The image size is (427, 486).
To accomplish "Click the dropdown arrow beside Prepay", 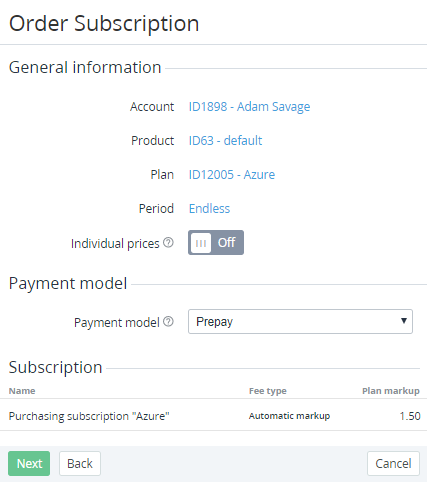I will 404,321.
